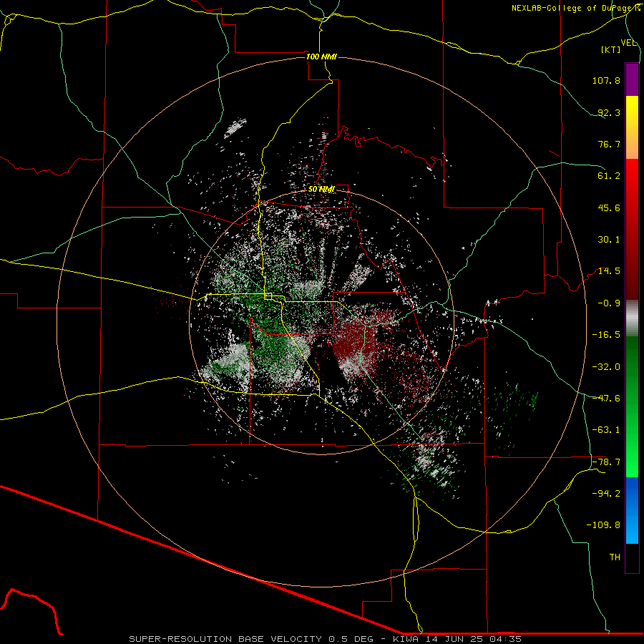Viewport: 644px width, 644px height.
Task: Select the 45.6 velocity scale value
Action: pyautogui.click(x=609, y=208)
